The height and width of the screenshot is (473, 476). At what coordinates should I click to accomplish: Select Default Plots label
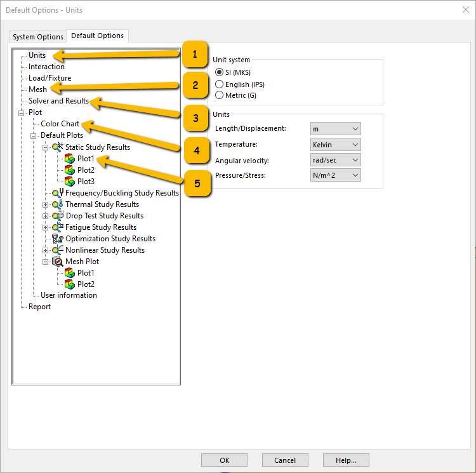coord(62,135)
